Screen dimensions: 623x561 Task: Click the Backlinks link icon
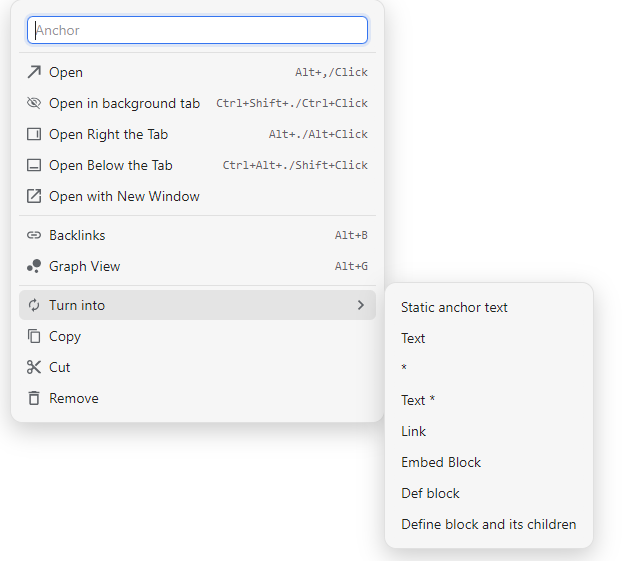pos(34,235)
